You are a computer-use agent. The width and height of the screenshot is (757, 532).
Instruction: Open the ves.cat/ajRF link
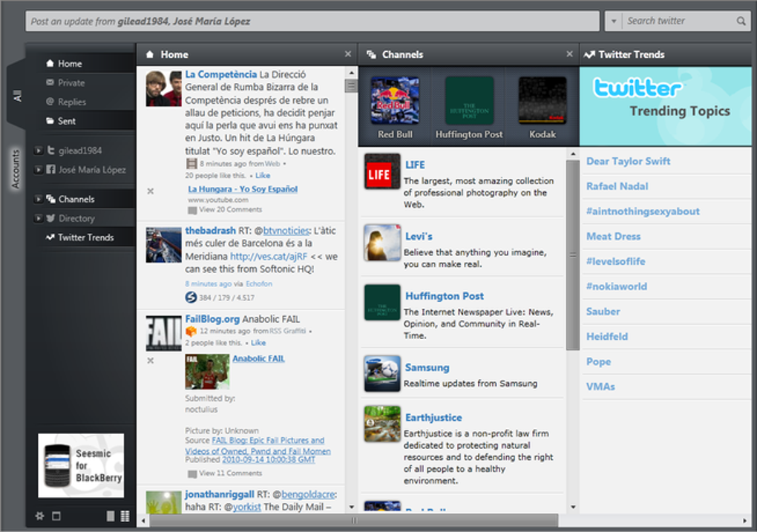[x=269, y=256]
